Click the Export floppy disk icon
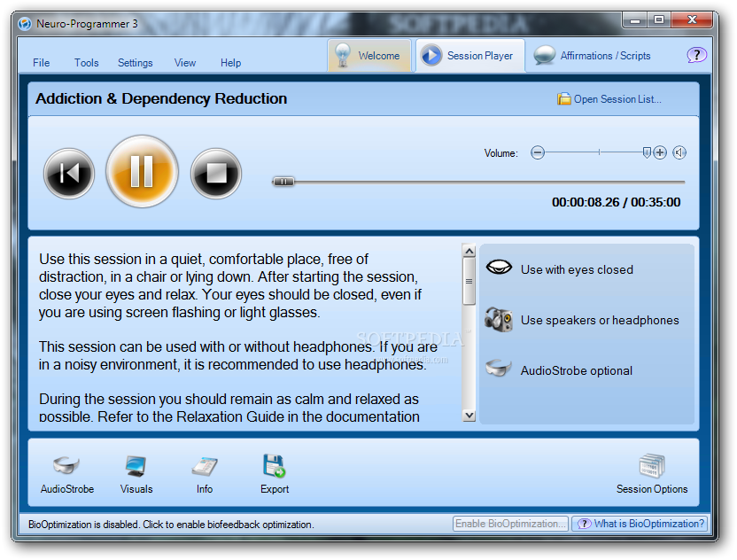 coord(274,465)
